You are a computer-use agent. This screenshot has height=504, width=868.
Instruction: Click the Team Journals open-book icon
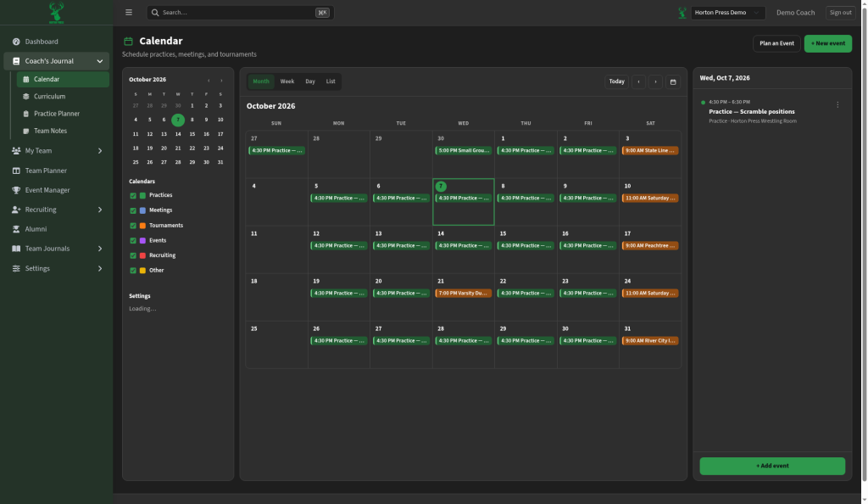tap(16, 249)
